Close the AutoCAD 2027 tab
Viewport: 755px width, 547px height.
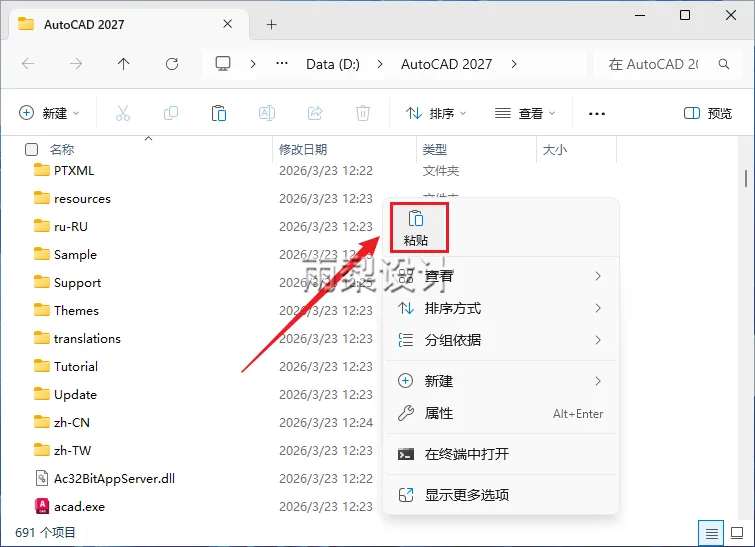228,24
